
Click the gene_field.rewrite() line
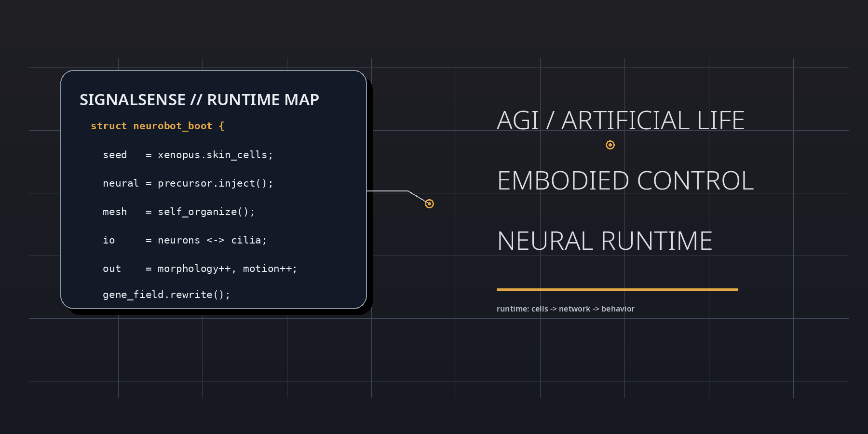[x=166, y=295]
